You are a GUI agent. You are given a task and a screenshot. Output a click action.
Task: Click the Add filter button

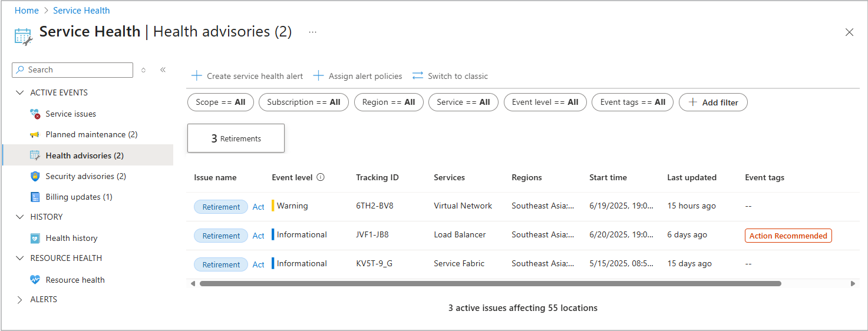click(x=713, y=102)
